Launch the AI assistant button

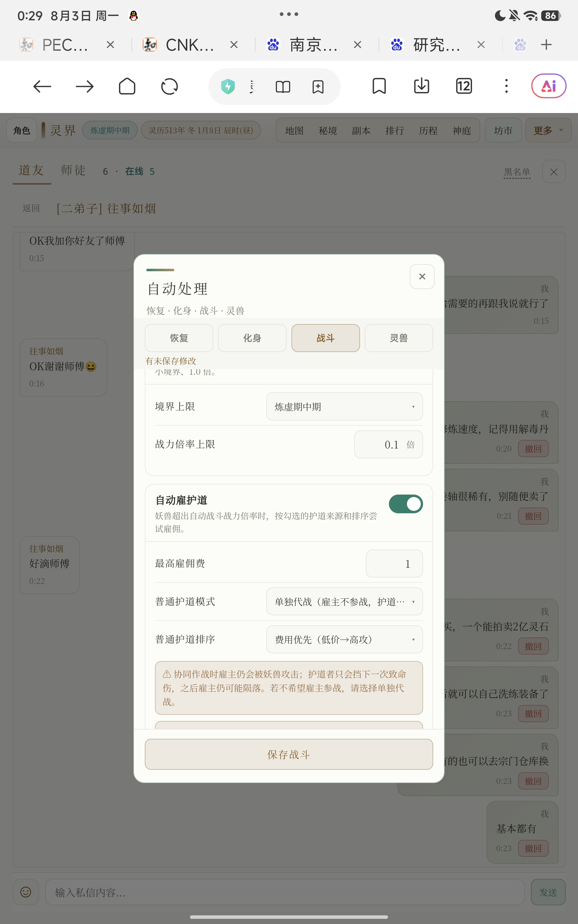[548, 86]
